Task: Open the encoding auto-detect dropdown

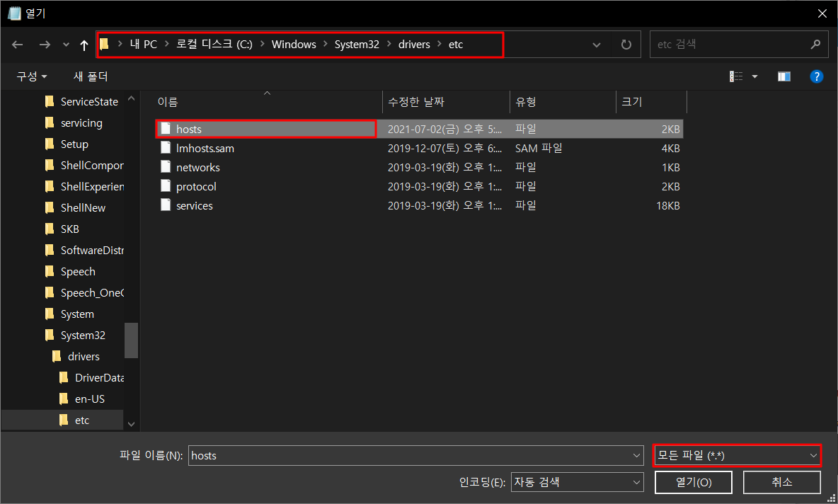Action: 636,482
